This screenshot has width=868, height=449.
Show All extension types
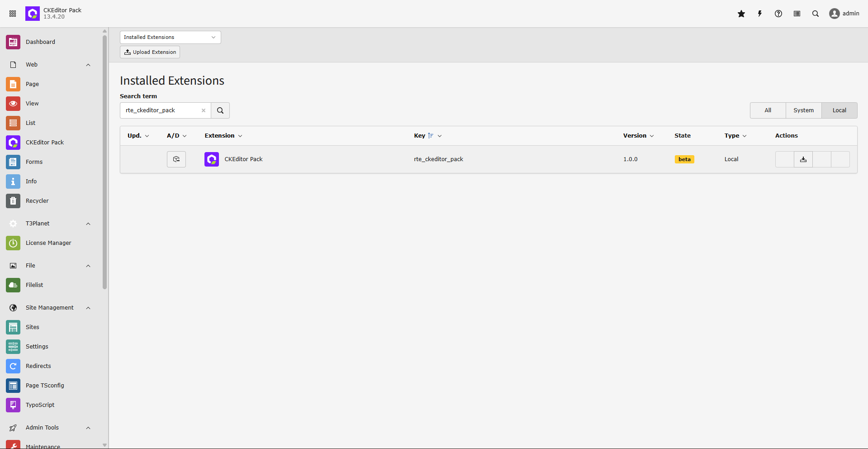tap(768, 110)
